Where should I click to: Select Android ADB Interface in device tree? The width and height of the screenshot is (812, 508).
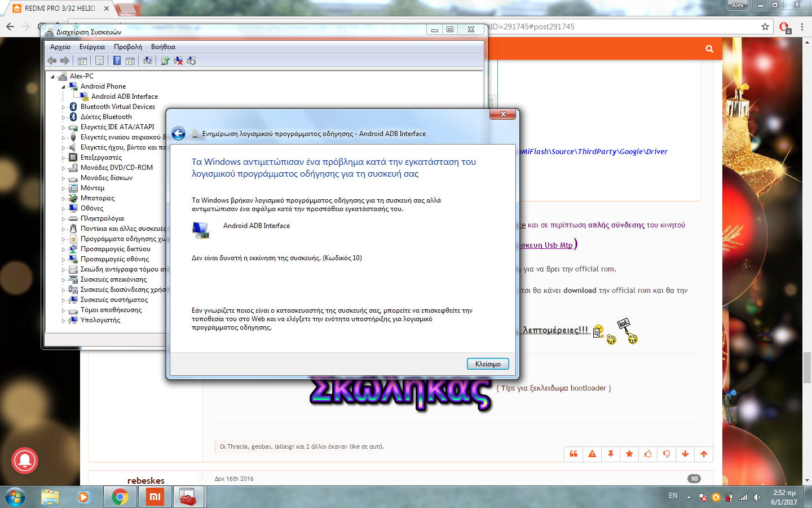coord(125,97)
